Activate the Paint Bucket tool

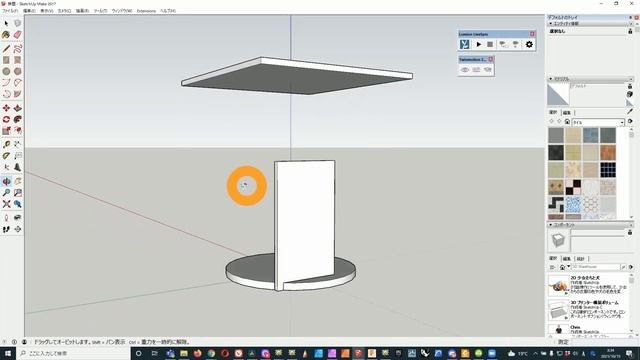pos(6,35)
